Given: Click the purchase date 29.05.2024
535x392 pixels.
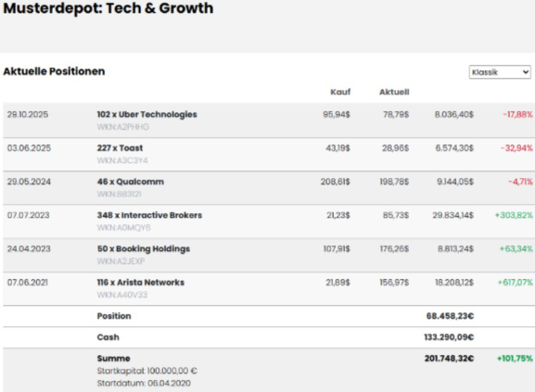Looking at the screenshot, I should pos(29,182).
